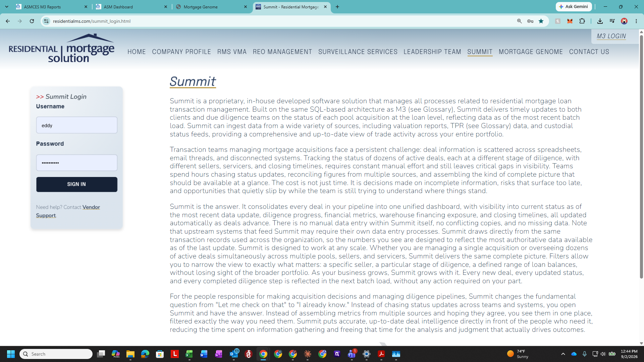
Task: Open the volume speaker tray icon
Action: (x=603, y=354)
